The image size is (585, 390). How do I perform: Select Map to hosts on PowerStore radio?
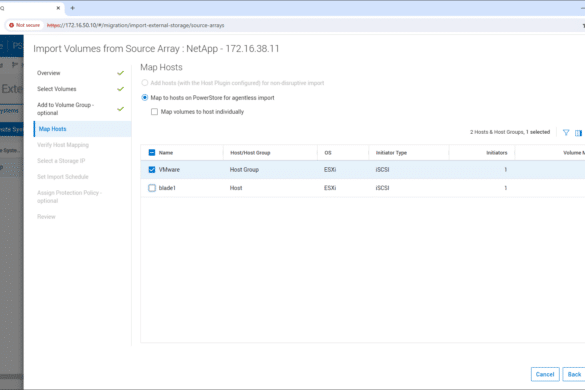click(145, 98)
